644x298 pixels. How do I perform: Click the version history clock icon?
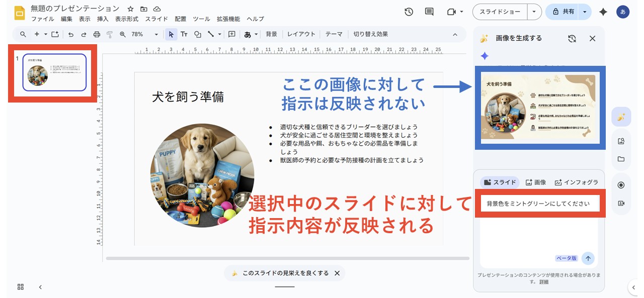408,11
